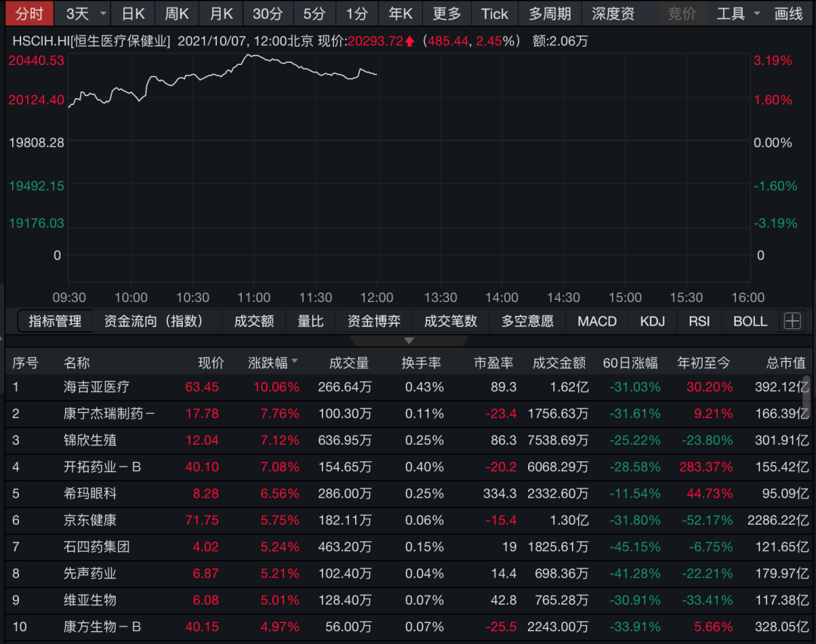Show 成交额 indicator

[254, 321]
